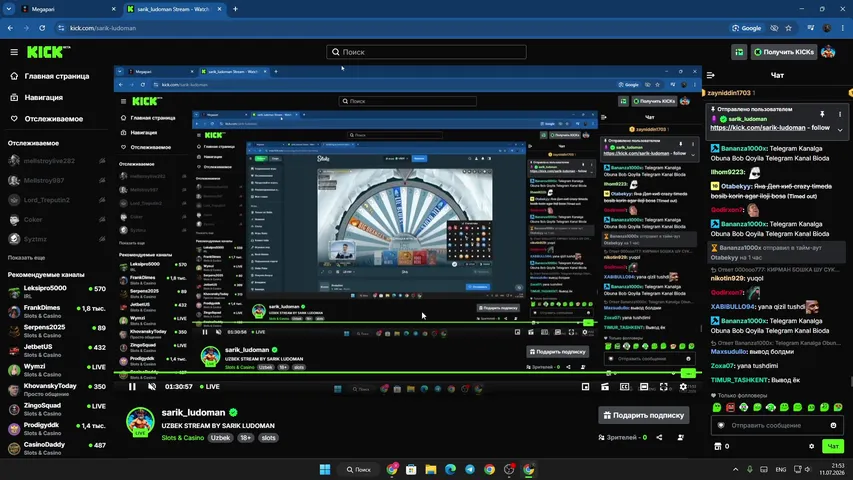
Task: Go to Главная страница in sidebar
Action: [57, 76]
